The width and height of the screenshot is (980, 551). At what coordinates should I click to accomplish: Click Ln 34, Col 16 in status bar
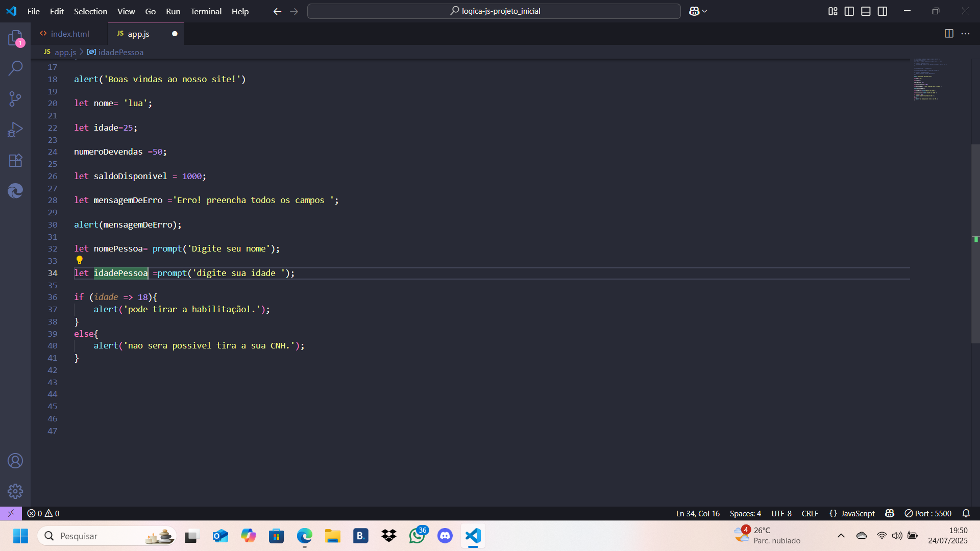click(698, 513)
